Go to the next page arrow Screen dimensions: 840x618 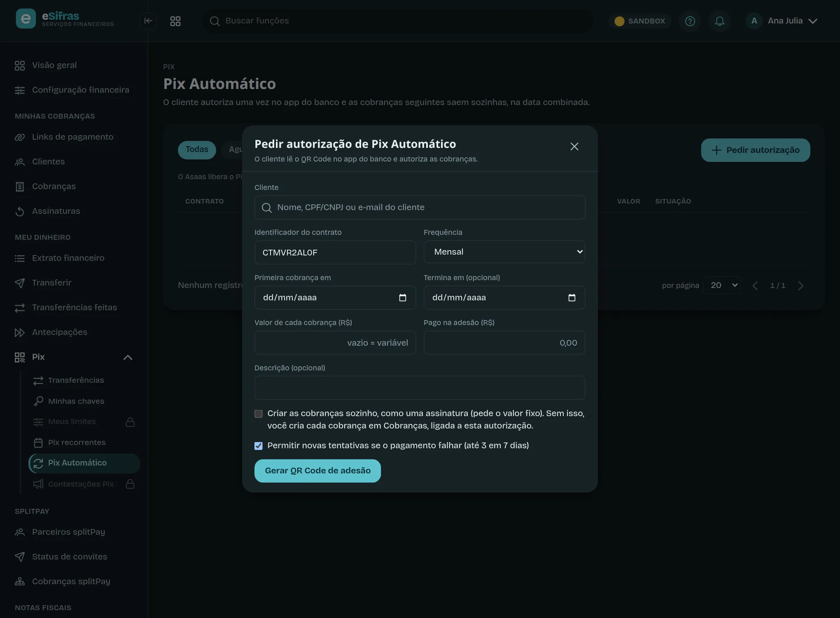[801, 286]
